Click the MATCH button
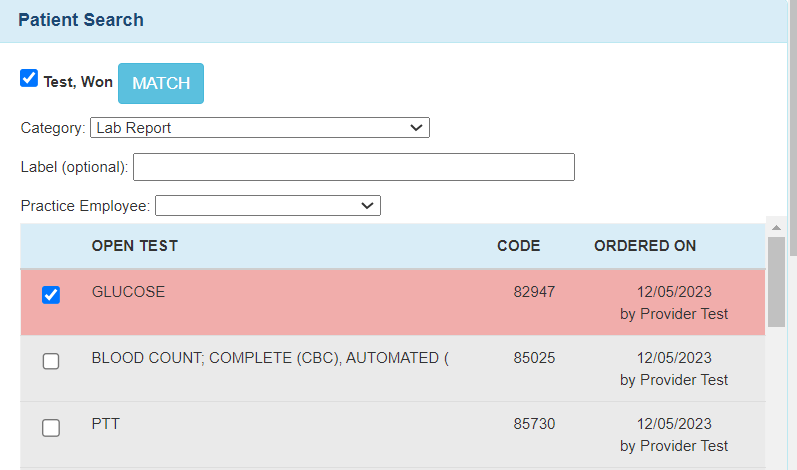Image resolution: width=797 pixels, height=470 pixels. [x=161, y=83]
